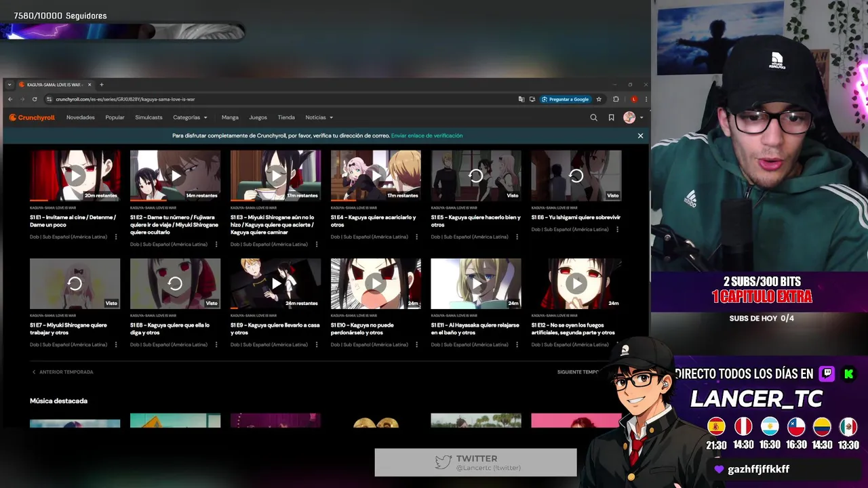
Task: Play episode S1 E1 thumbnail
Action: [x=75, y=176]
